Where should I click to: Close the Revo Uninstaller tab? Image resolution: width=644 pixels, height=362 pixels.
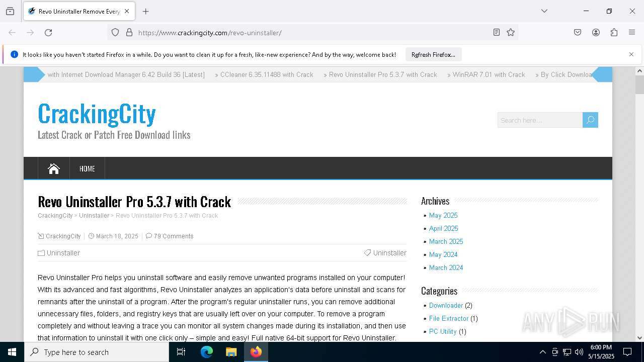(x=127, y=11)
